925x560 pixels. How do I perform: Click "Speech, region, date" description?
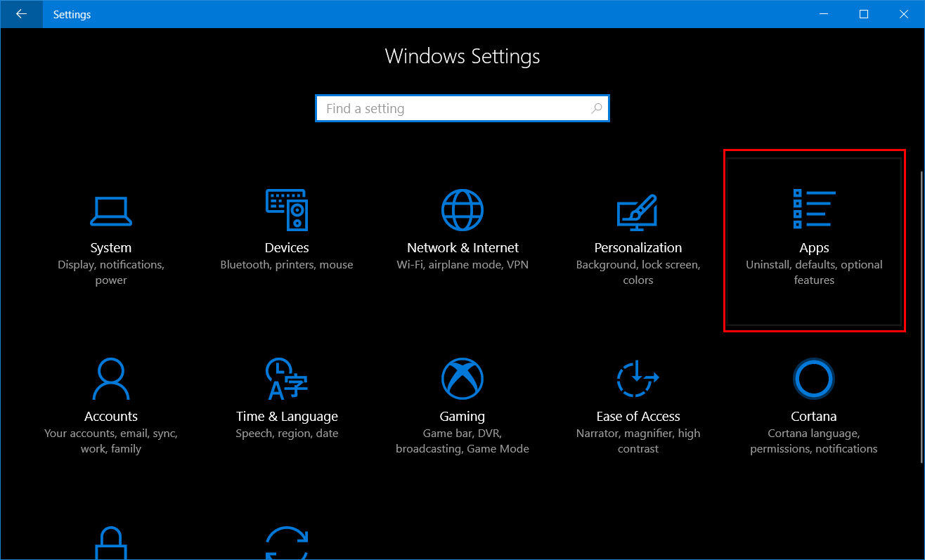point(287,434)
